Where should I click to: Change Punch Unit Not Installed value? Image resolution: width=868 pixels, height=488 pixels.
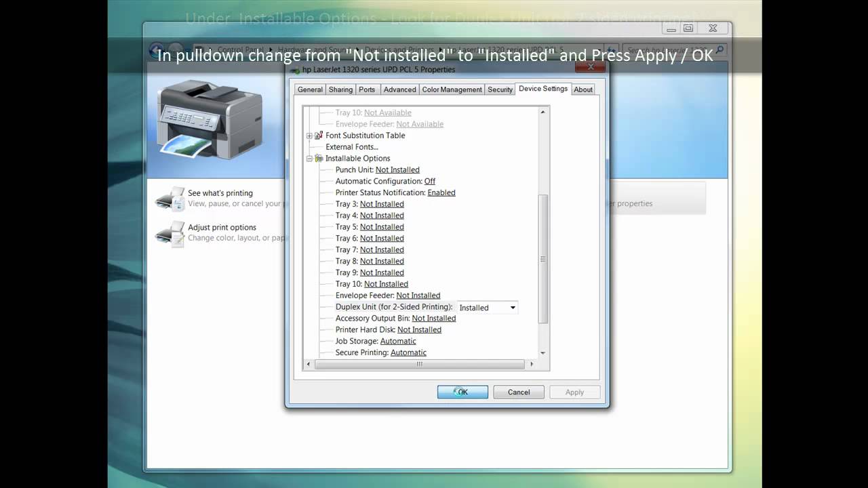click(397, 170)
